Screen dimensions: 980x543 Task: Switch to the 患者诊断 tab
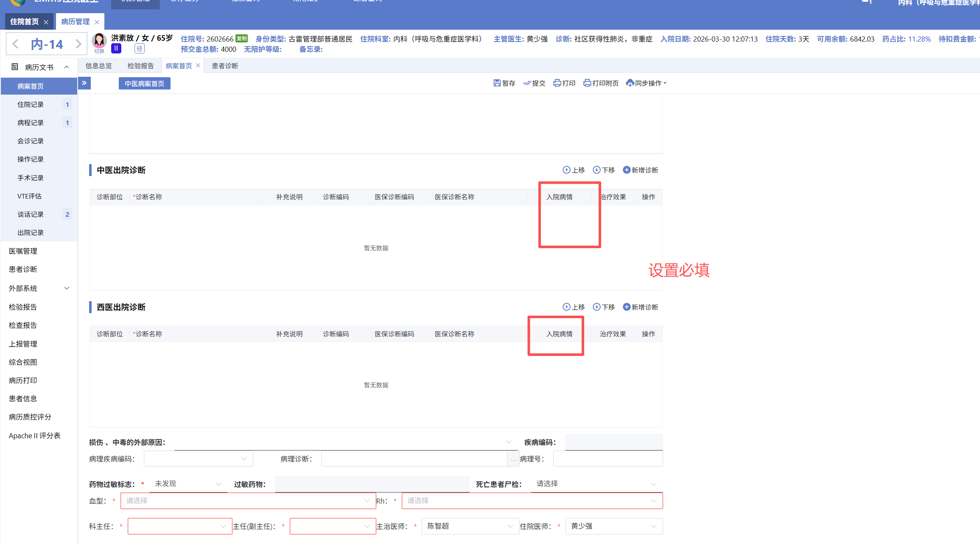pos(225,66)
